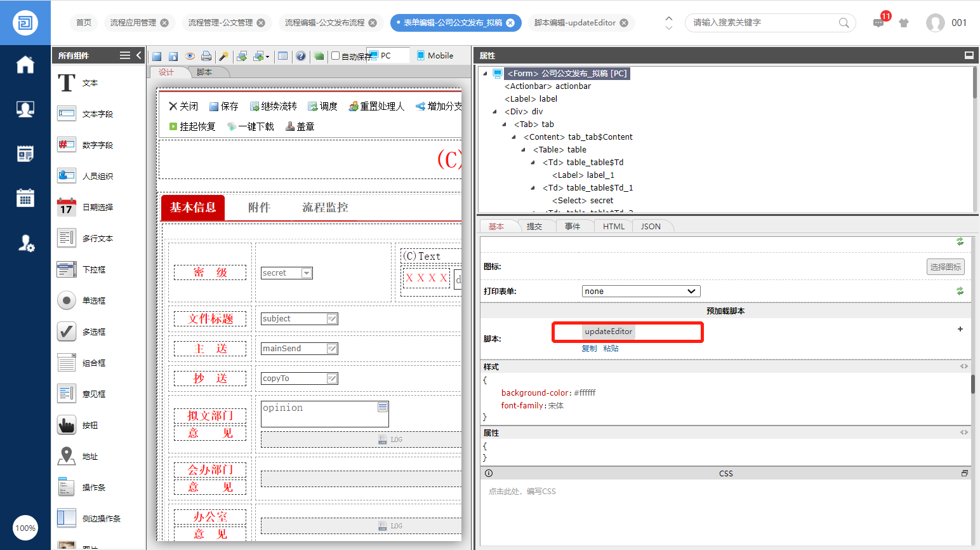980x550 pixels.
Task: Click the green stacked windows toolbar icon
Action: tap(319, 56)
